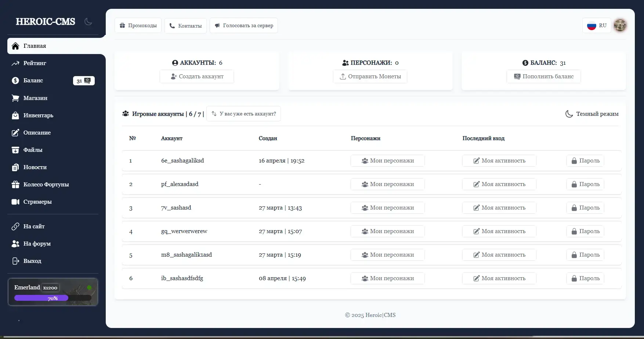Open Мои персонажи for pf_alexasdasd
This screenshot has height=339, width=644.
[x=388, y=184]
